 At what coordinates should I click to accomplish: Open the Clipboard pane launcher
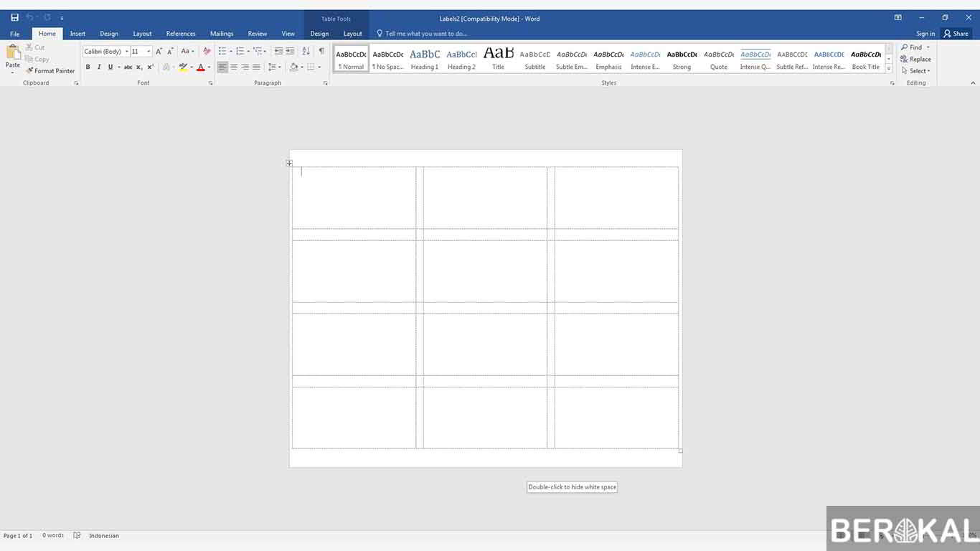(76, 83)
